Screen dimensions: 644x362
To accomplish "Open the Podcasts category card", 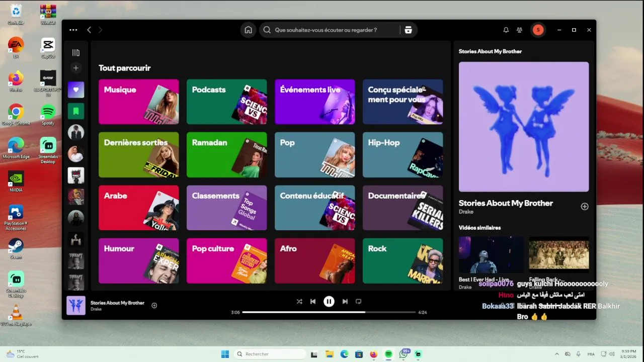I will [227, 102].
